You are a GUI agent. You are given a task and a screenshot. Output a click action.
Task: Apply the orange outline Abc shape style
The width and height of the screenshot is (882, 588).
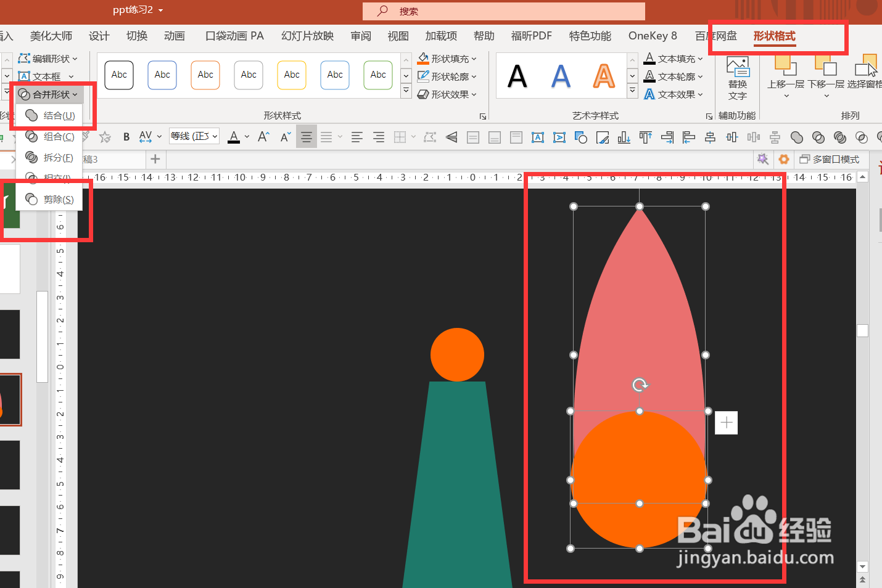point(205,75)
